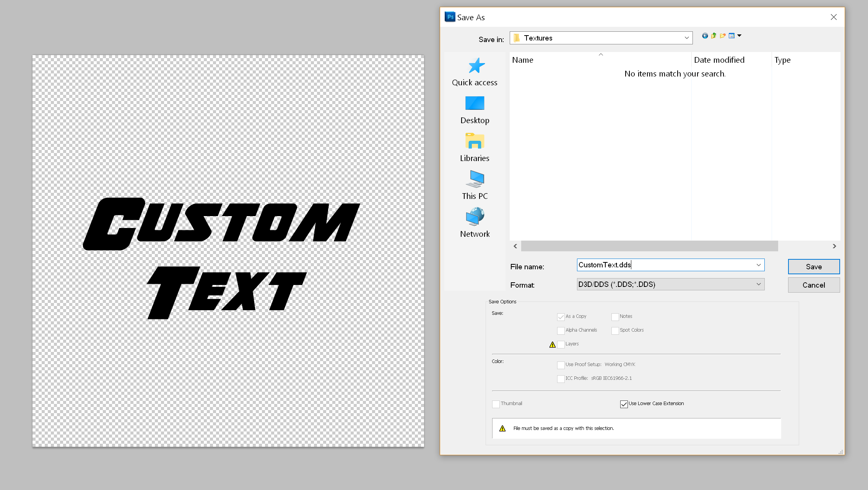Screen dimensions: 868x490
Task: Click the horizontal scrollbar right arrow
Action: (834, 246)
